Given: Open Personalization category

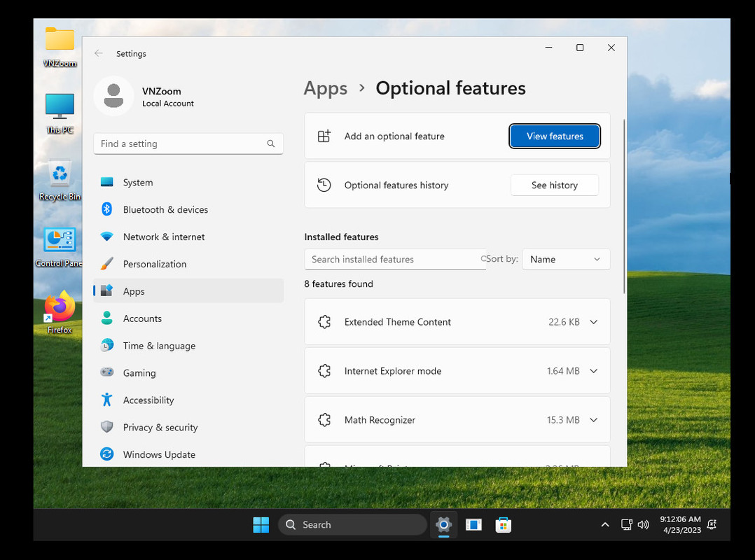Looking at the screenshot, I should click(x=188, y=264).
